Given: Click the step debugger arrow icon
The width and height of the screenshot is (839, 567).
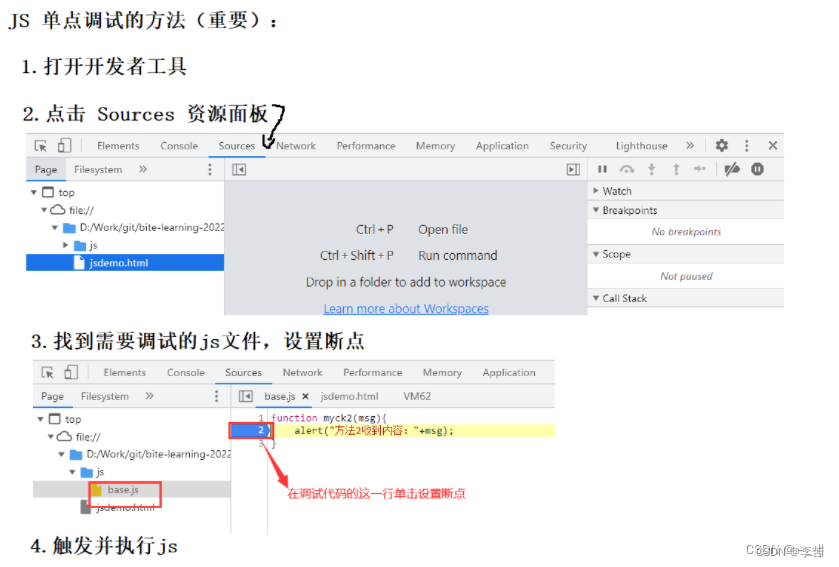Looking at the screenshot, I should pyautogui.click(x=699, y=169).
